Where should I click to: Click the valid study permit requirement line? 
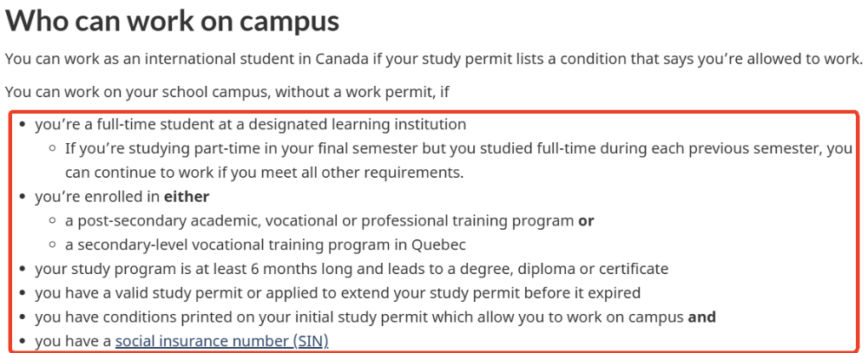coord(339,293)
